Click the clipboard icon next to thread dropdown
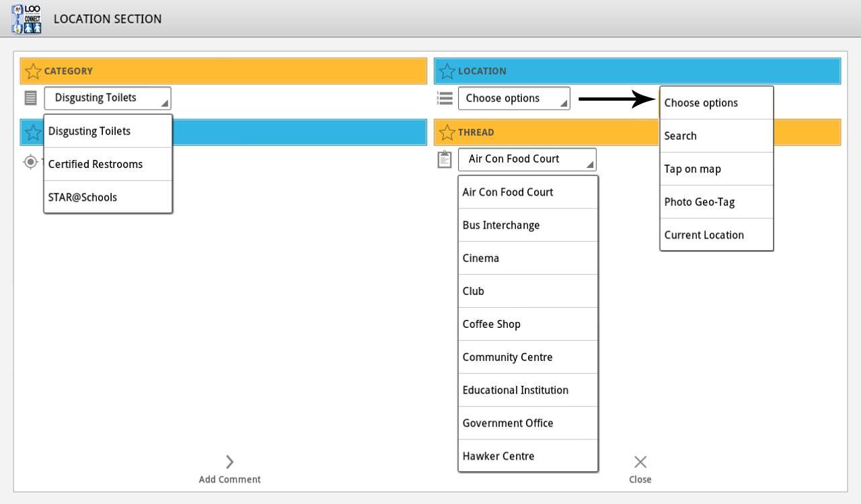 [x=444, y=159]
